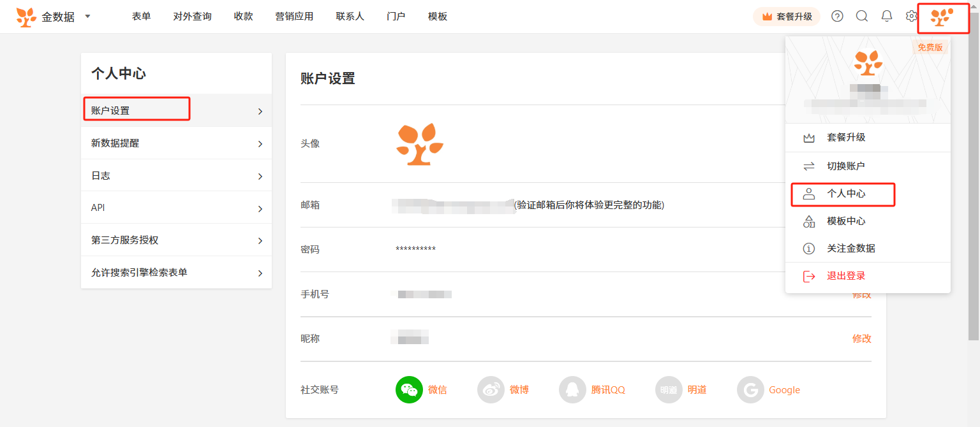Expand the 第三方服务授权 chevron
980x427 pixels.
click(260, 241)
